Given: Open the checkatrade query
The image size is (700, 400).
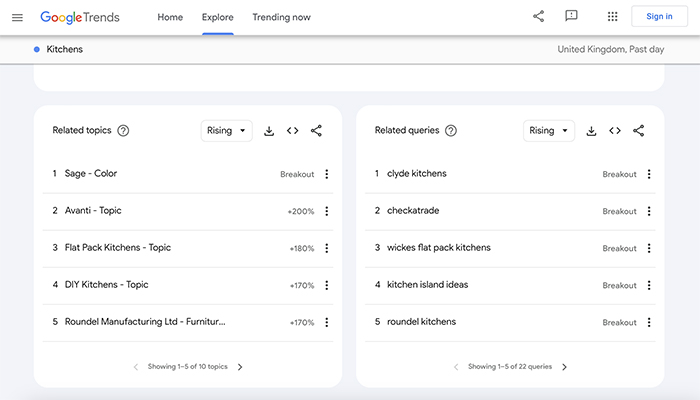Looking at the screenshot, I should click(x=413, y=211).
